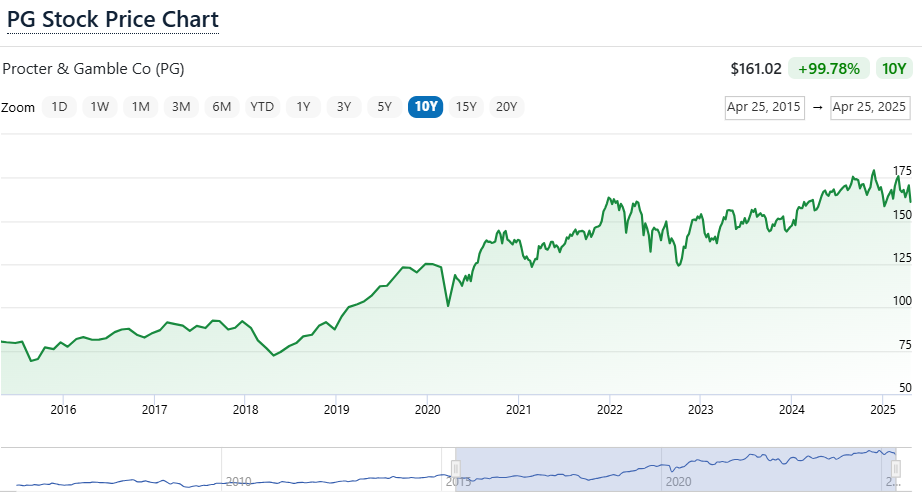Click the 2021 x-axis label

point(519,410)
